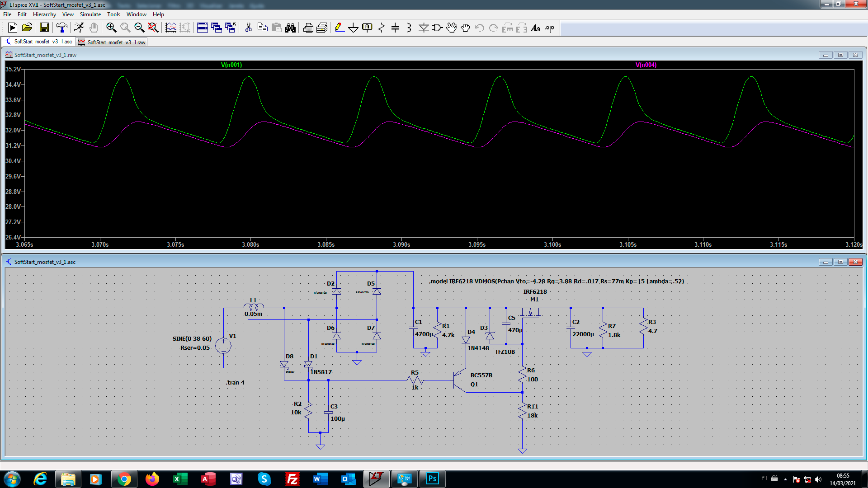
Task: Select the Label Net tool
Action: point(368,28)
